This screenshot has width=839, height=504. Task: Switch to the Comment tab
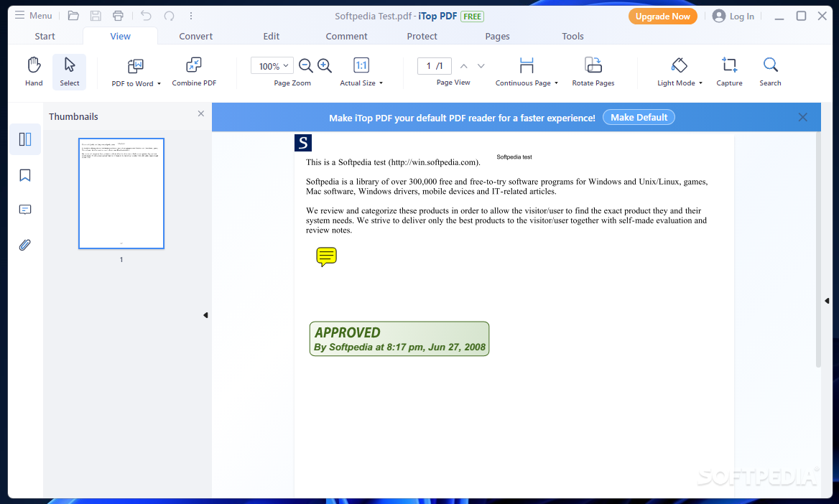[347, 36]
